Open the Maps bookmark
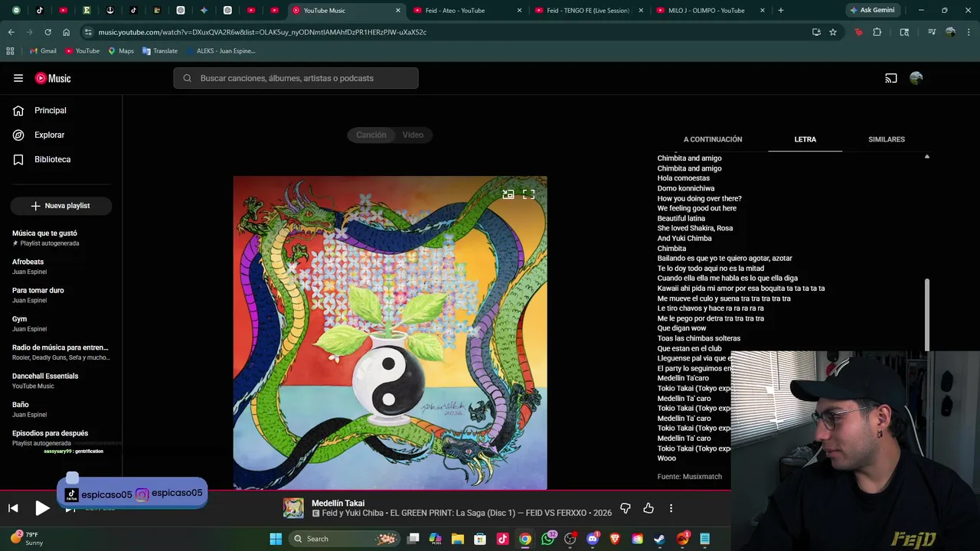The height and width of the screenshot is (551, 980). click(121, 51)
